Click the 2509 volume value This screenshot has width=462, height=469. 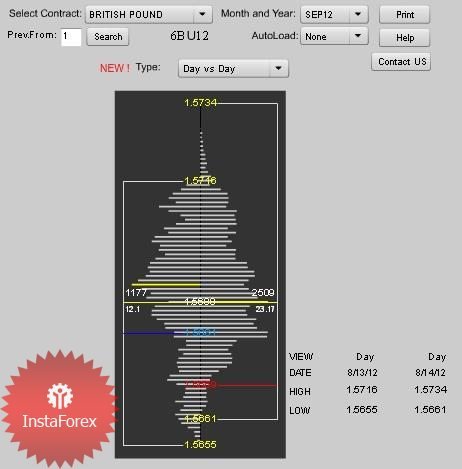click(263, 293)
